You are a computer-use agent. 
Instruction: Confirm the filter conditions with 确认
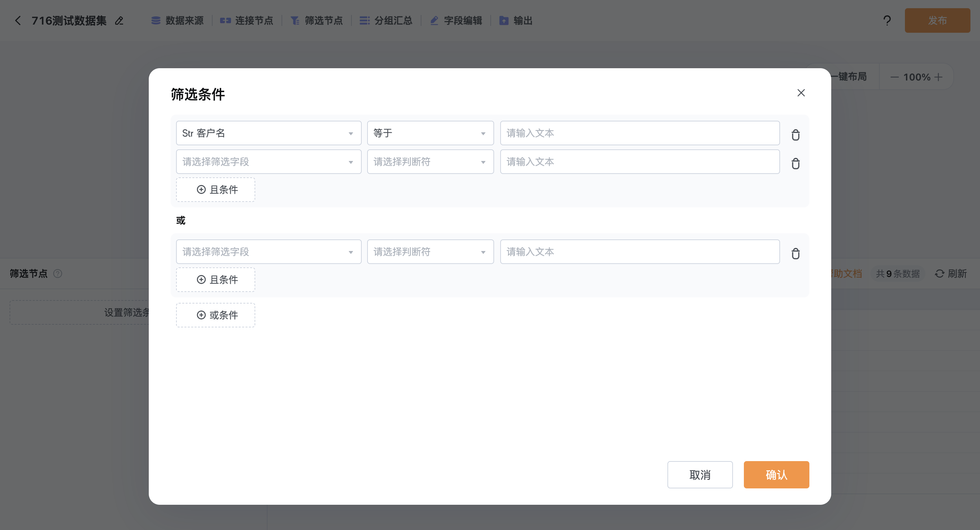(x=777, y=475)
